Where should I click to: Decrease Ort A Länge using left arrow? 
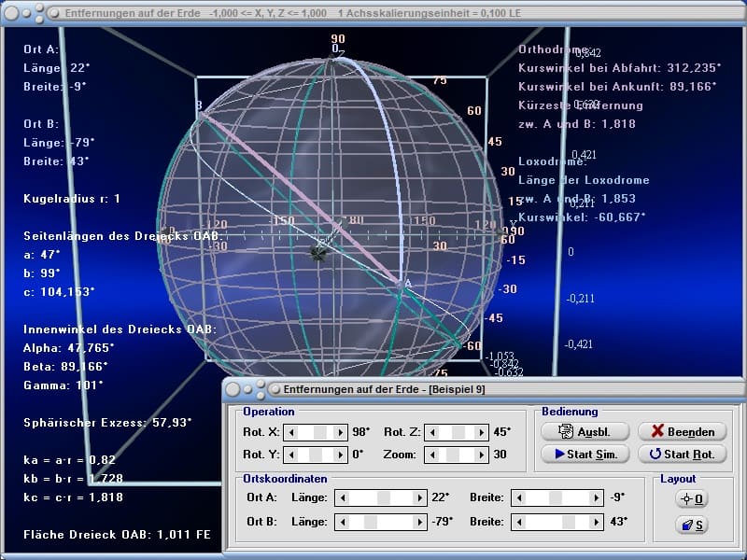pos(343,498)
